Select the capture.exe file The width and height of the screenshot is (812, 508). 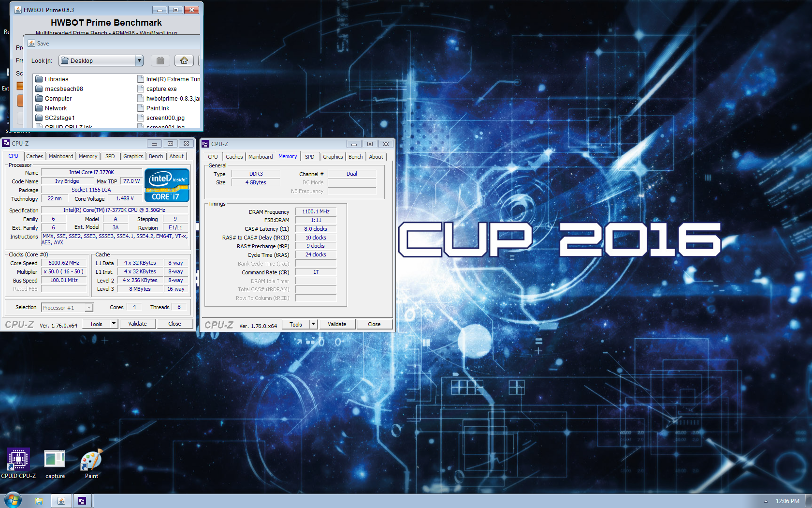tap(157, 89)
